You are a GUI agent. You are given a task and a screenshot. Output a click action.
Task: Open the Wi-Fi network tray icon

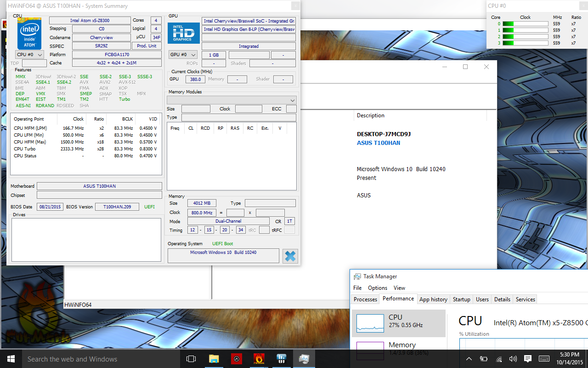[x=499, y=359]
